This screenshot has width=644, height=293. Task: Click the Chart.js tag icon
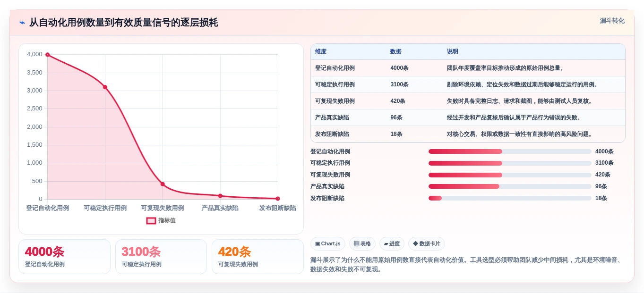tap(318, 244)
